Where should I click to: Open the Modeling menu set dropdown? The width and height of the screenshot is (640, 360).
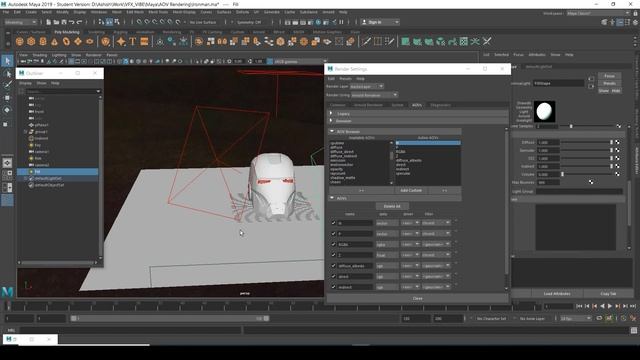pyautogui.click(x=20, y=22)
